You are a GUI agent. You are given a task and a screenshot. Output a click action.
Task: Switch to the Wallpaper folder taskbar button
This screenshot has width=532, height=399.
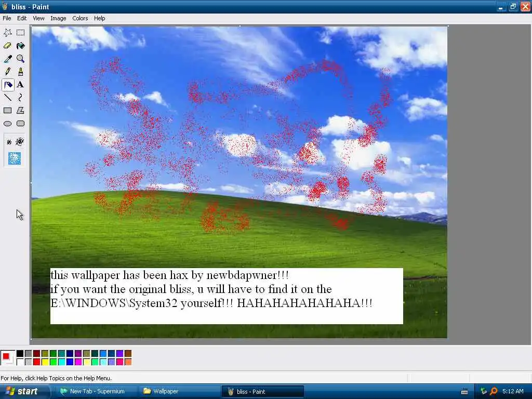tap(180, 392)
